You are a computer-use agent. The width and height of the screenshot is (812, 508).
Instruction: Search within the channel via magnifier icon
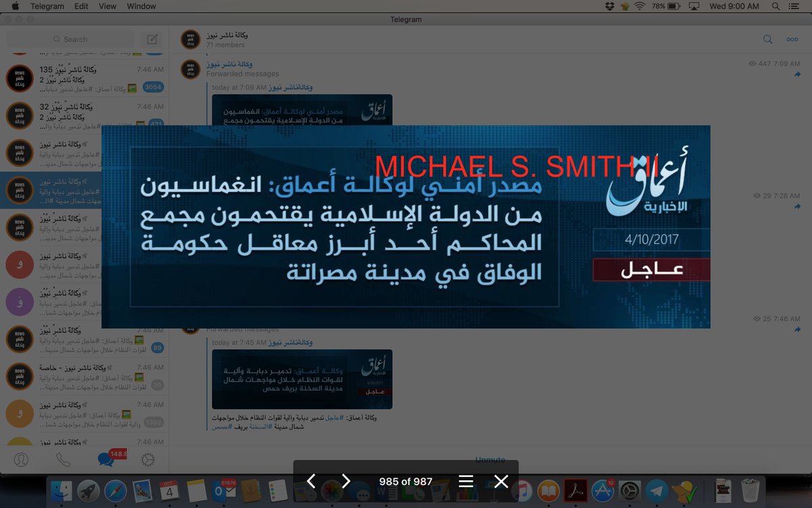(x=767, y=39)
